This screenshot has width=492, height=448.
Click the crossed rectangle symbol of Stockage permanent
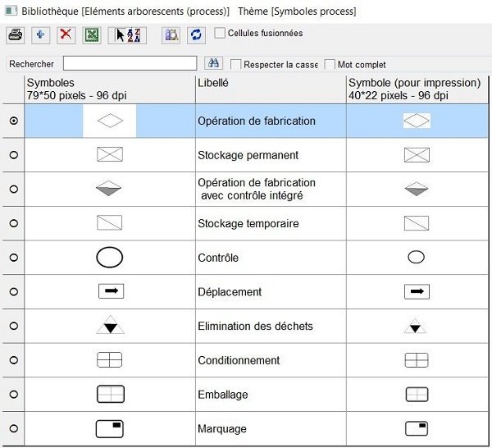point(110,154)
